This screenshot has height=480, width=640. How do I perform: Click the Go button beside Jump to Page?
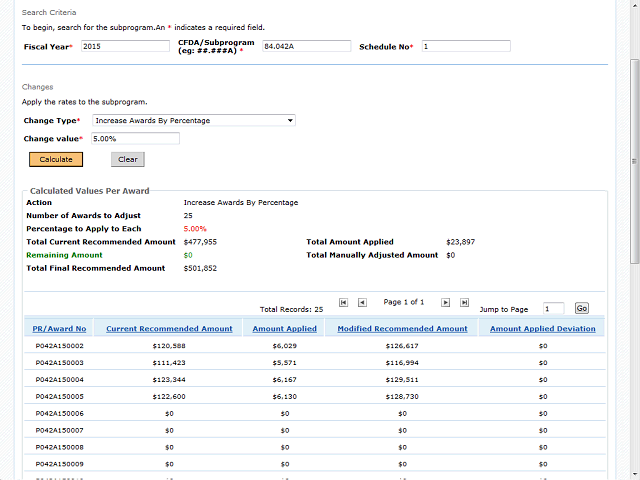pyautogui.click(x=582, y=309)
